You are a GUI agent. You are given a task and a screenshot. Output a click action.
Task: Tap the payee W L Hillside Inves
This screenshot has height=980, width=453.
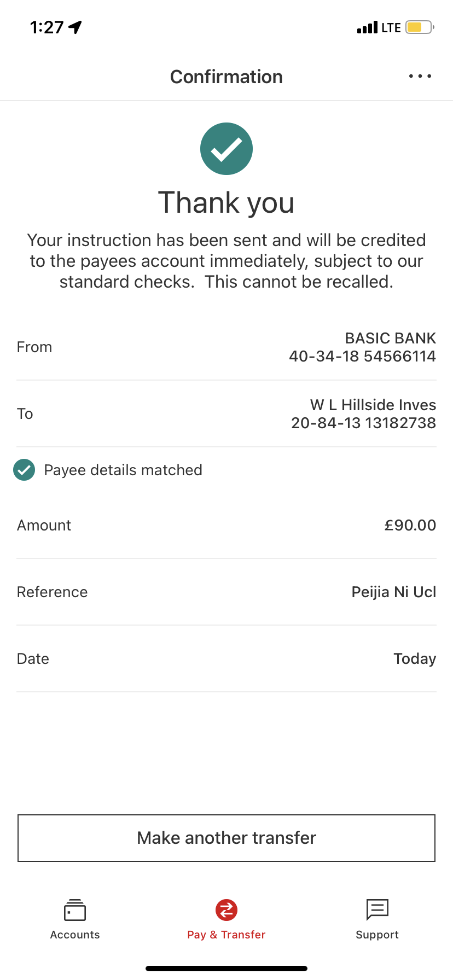coord(363,414)
